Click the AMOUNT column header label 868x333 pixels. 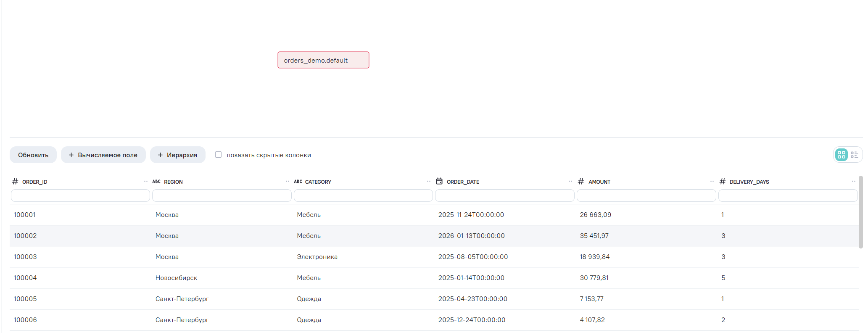(x=599, y=182)
